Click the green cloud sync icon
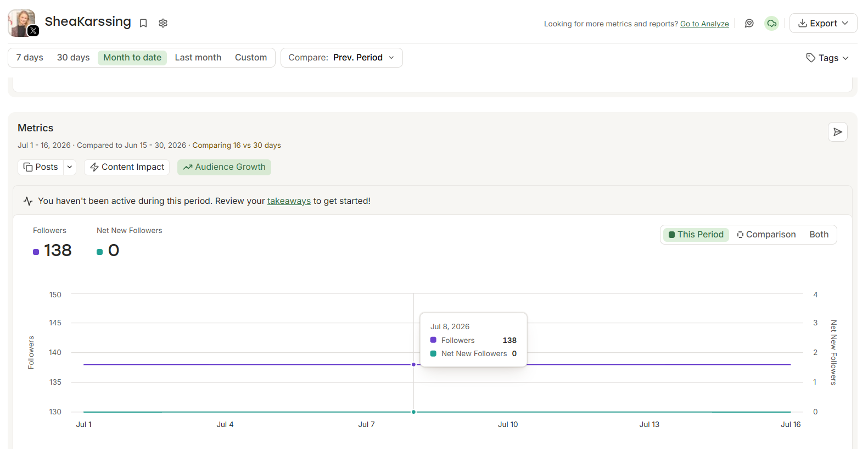Viewport: 868px width, 449px height. pyautogui.click(x=772, y=23)
